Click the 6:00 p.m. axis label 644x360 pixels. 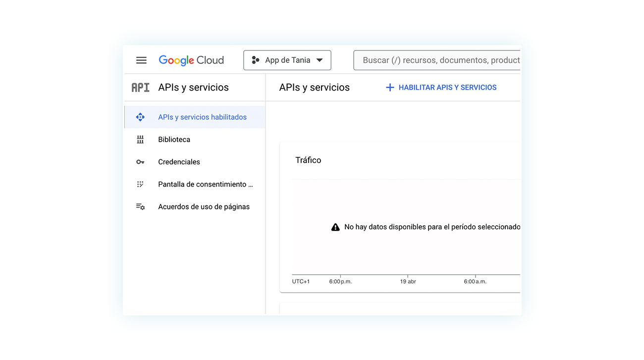340,282
